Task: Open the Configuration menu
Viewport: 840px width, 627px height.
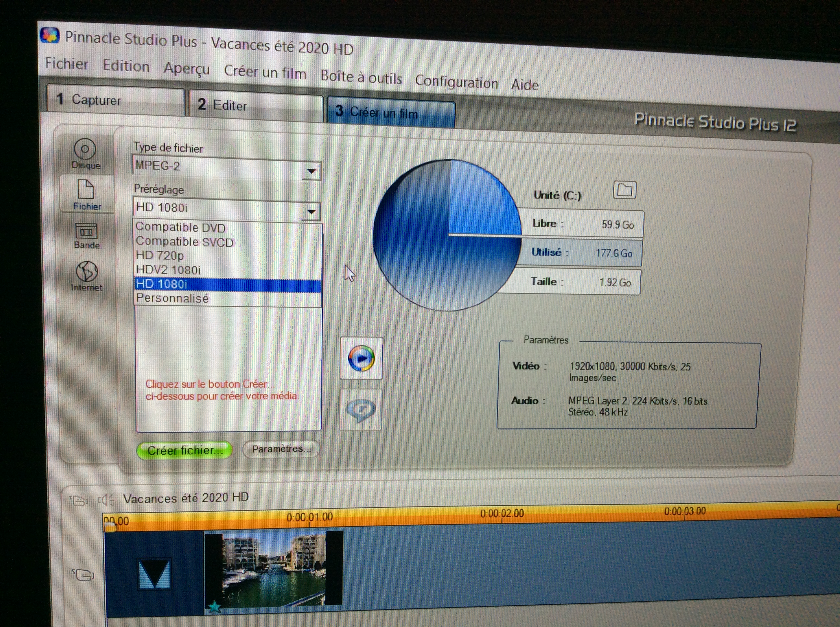Action: pos(456,82)
